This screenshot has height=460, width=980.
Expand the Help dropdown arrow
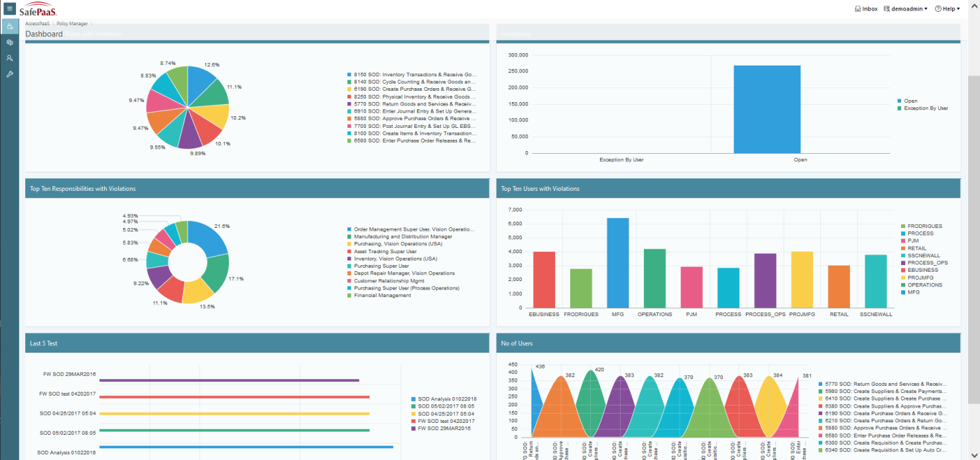[959, 9]
